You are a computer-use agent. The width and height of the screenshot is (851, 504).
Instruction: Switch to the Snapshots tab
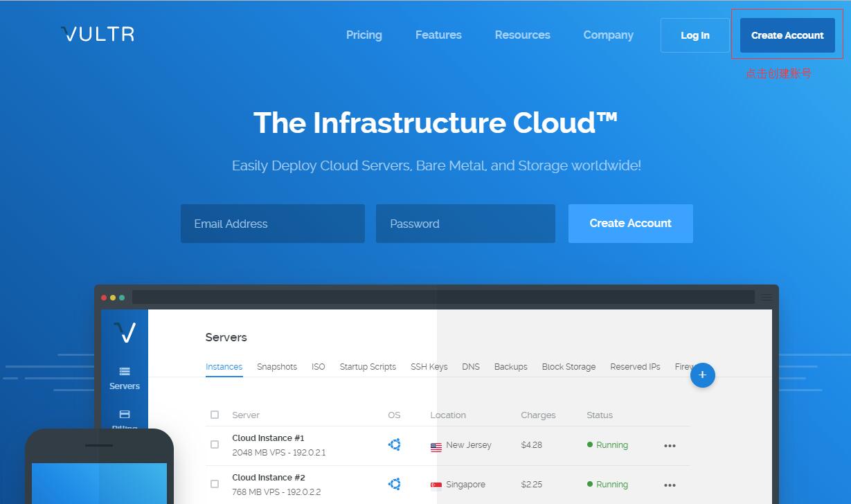277,366
